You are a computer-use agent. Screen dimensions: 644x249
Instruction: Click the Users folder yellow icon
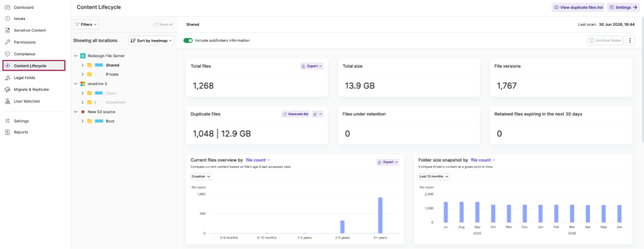pos(90,93)
